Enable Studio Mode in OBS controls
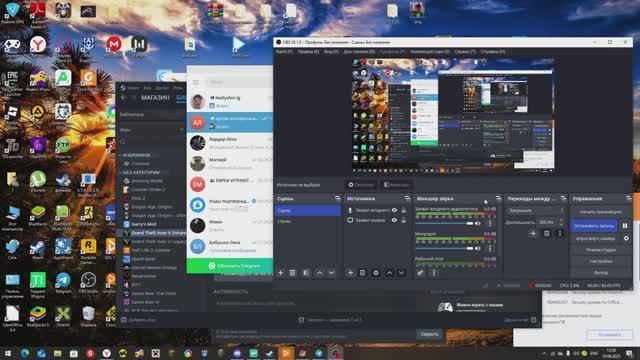 pyautogui.click(x=600, y=250)
